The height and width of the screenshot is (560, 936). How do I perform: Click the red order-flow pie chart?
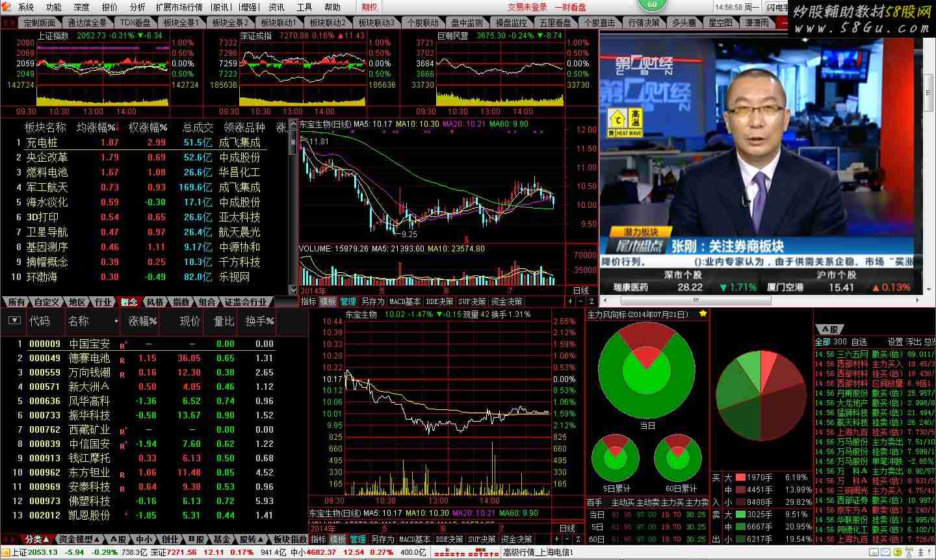click(x=760, y=396)
